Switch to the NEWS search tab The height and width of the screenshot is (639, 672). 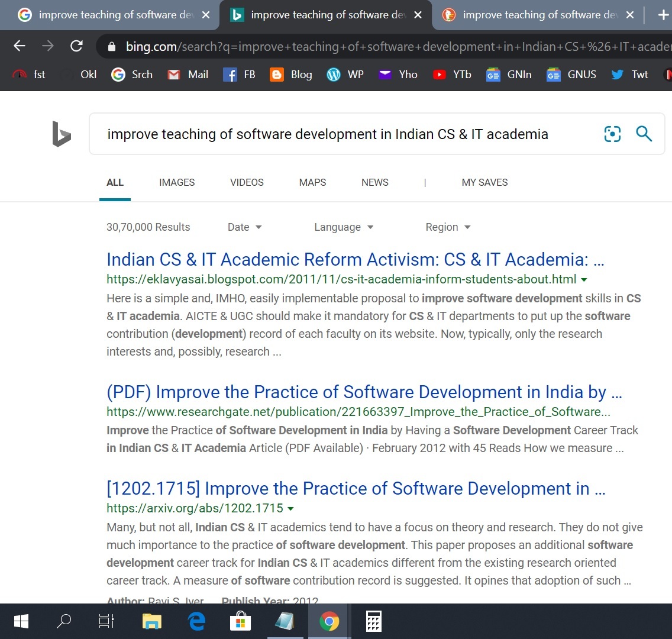pos(375,182)
